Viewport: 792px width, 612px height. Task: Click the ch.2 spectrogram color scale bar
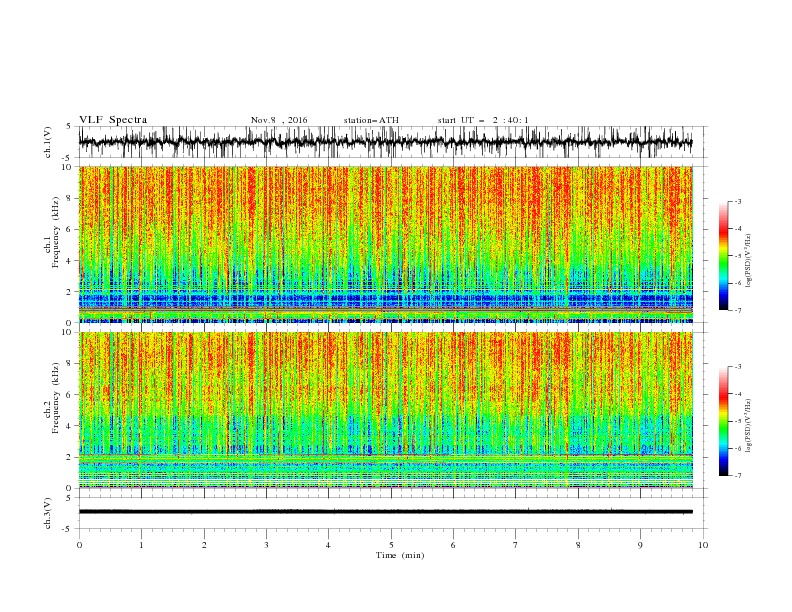point(723,421)
